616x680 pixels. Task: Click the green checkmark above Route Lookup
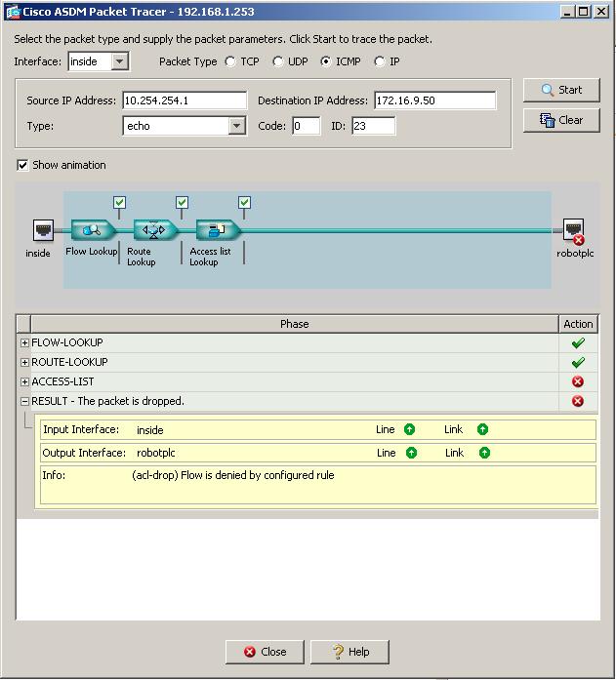click(182, 202)
